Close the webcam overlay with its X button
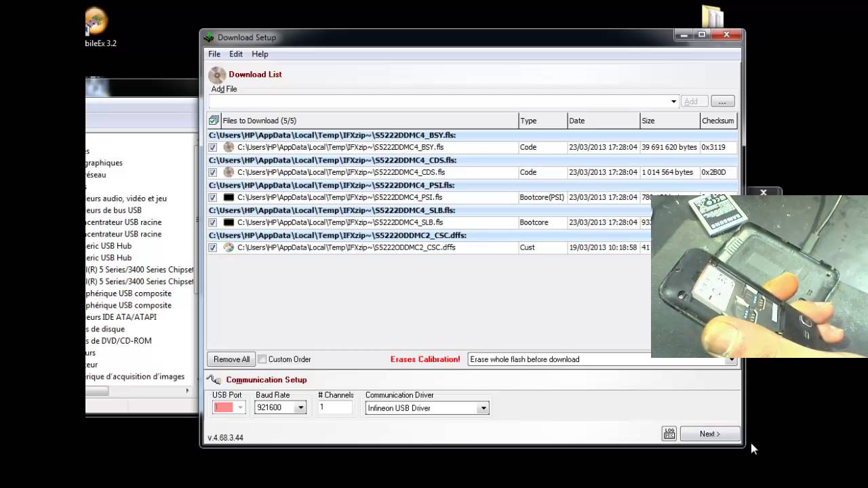868x488 pixels. [x=764, y=192]
